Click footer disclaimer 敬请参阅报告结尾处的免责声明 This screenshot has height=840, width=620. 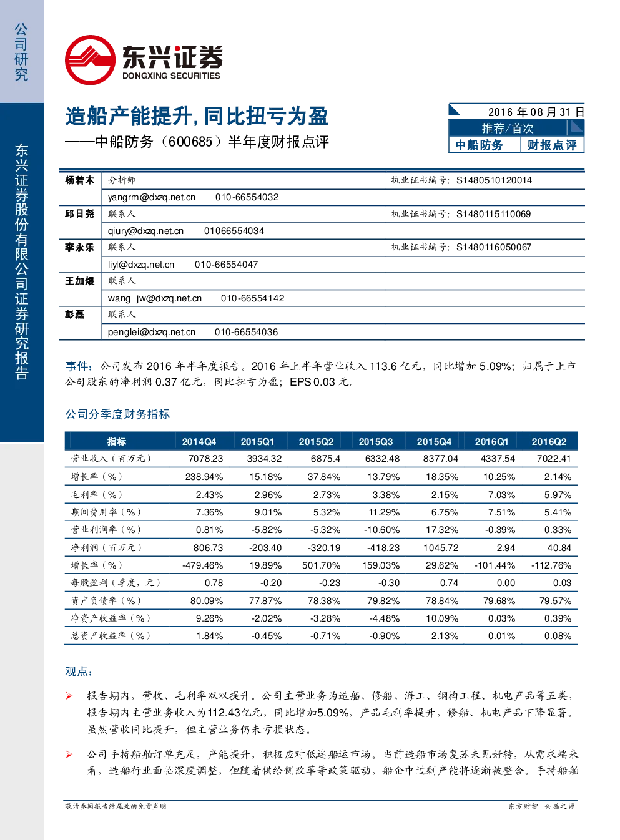coord(116,806)
